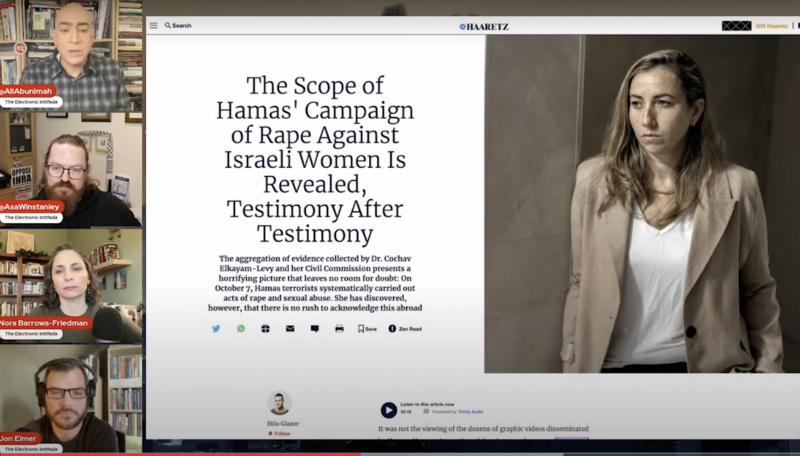This screenshot has width=800, height=456.
Task: Click Hilo Glazer's author avatar
Action: coord(280,402)
